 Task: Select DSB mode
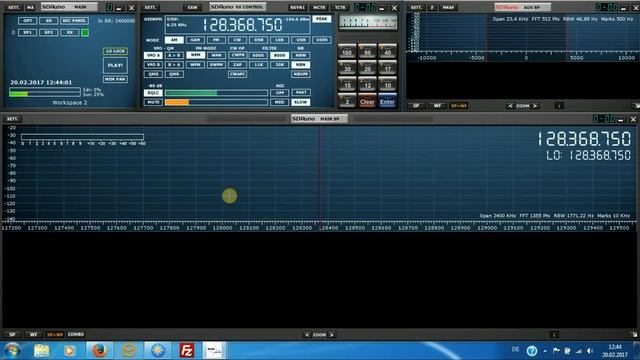coord(259,40)
